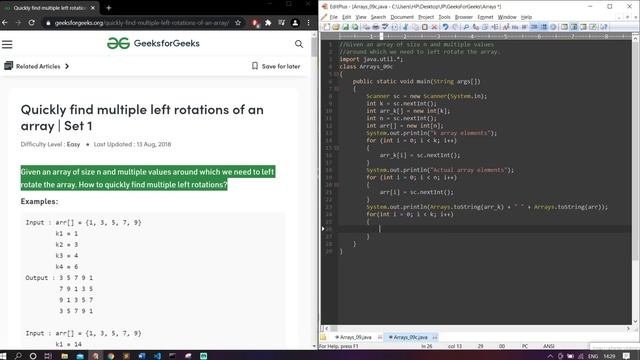Click the Paste clipboard icon in EditPlus
The height and width of the screenshot is (360, 640).
[424, 27]
